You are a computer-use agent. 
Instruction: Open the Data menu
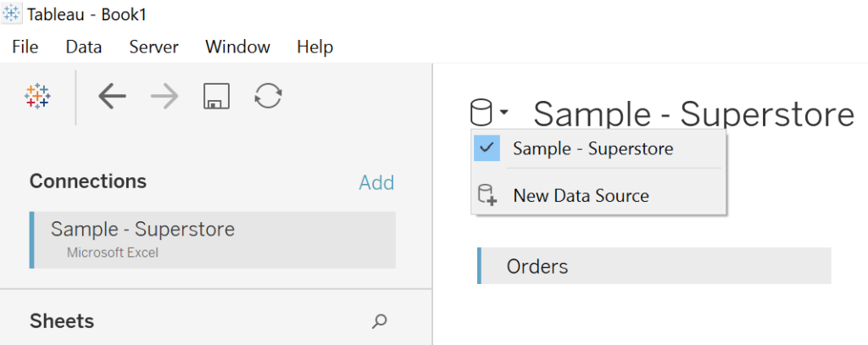(83, 47)
